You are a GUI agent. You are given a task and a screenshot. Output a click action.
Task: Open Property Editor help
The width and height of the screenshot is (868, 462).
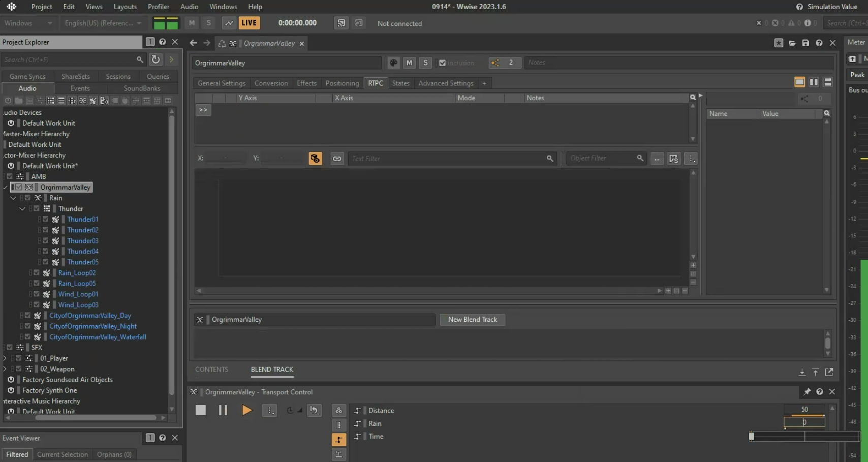[x=819, y=43]
